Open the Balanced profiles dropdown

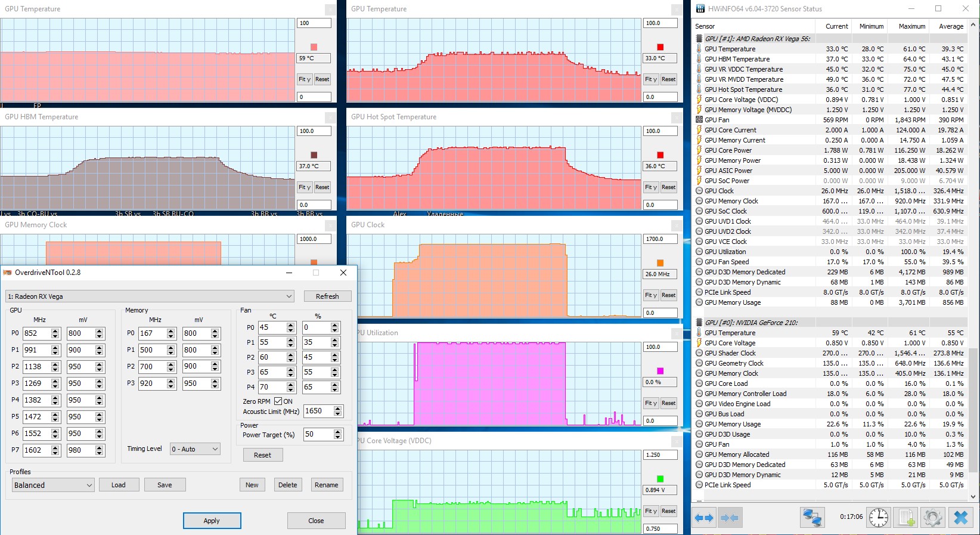pyautogui.click(x=53, y=485)
